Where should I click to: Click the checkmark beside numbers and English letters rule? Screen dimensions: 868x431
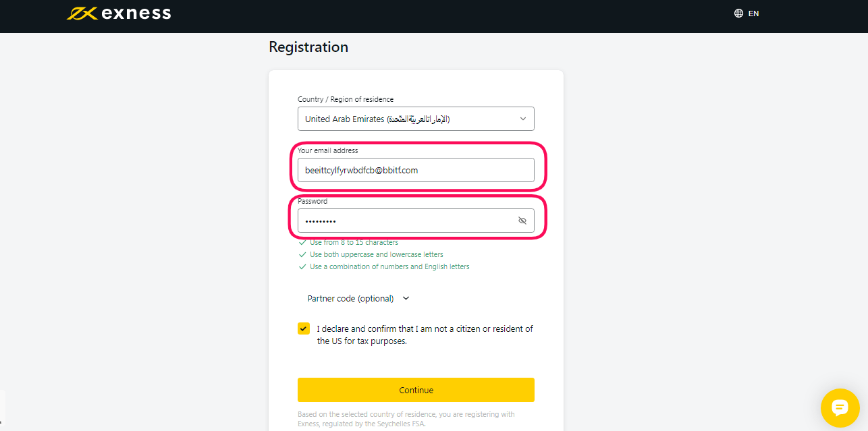click(x=302, y=266)
